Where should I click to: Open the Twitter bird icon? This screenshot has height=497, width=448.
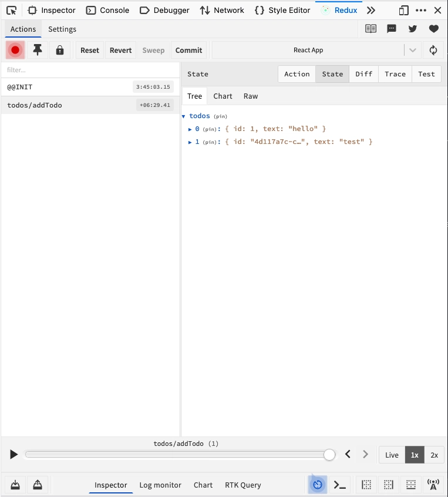[x=413, y=29]
